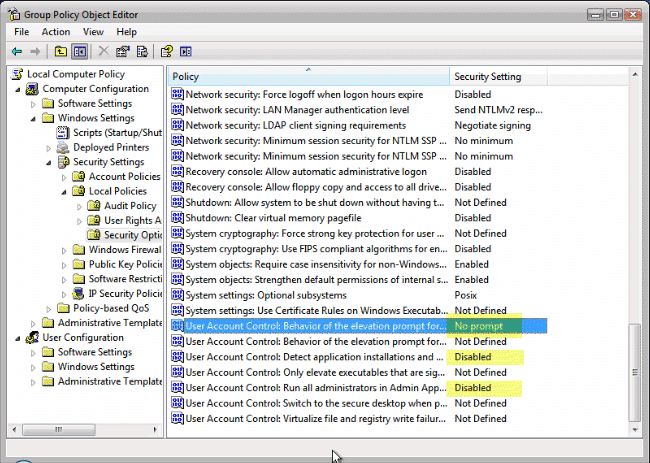The image size is (650, 463).
Task: Click the Audit Policy folder icon
Action: point(94,206)
